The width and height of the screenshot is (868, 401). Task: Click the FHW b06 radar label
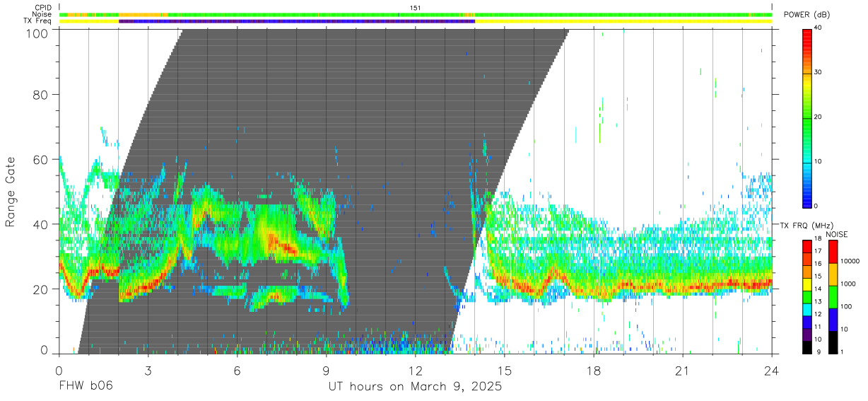pos(86,387)
